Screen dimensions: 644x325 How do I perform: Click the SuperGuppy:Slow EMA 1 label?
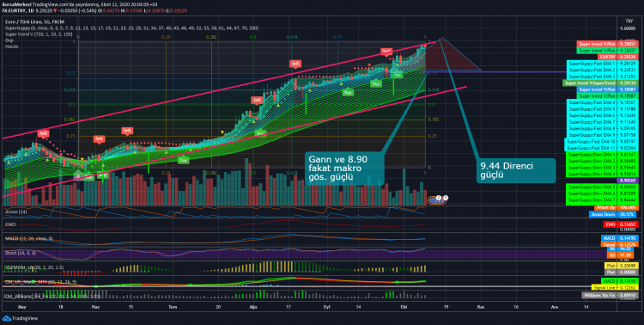point(602,155)
